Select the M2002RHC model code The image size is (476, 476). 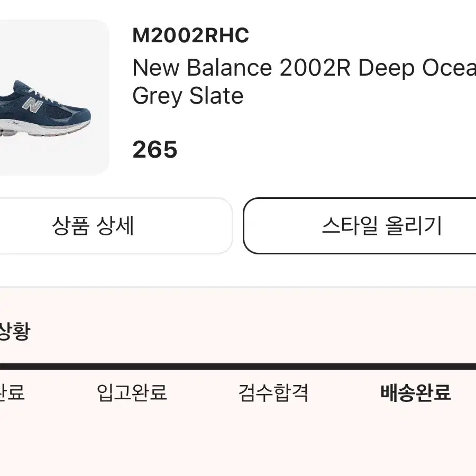190,35
